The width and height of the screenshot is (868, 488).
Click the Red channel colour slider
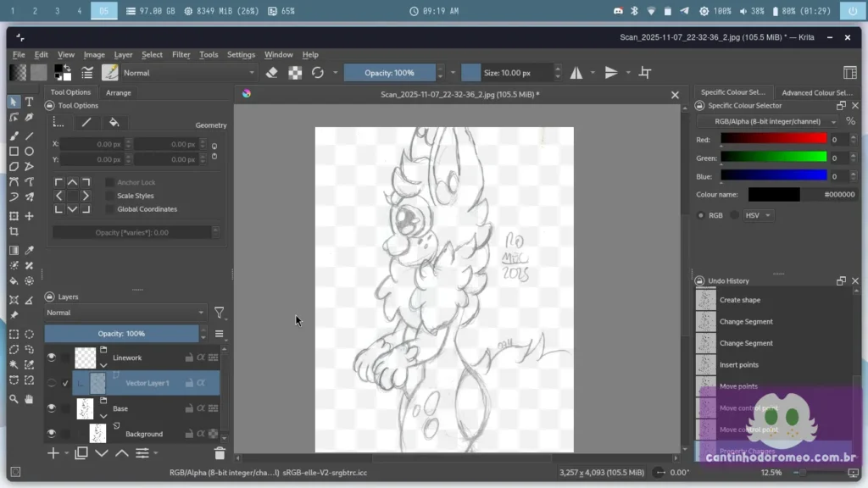click(773, 140)
